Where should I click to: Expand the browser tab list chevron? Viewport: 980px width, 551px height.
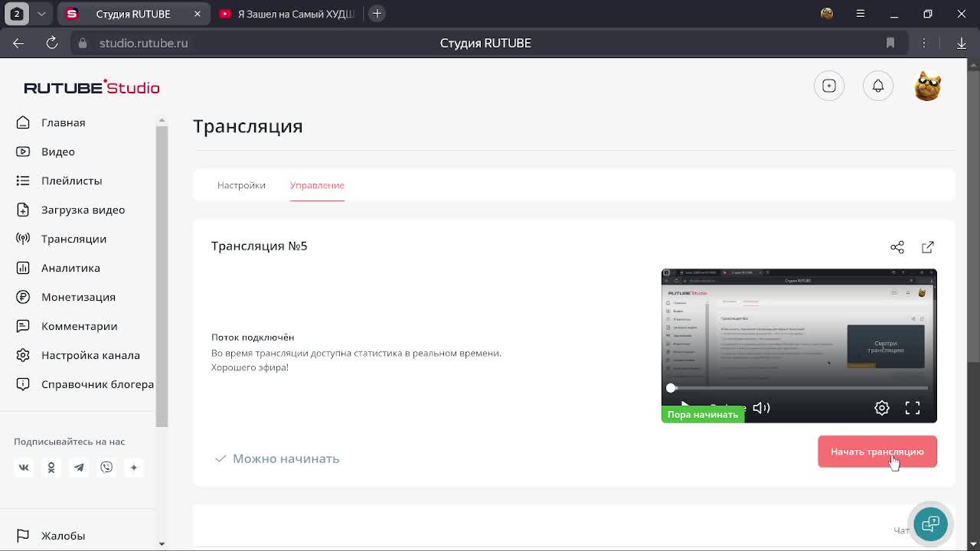point(41,14)
